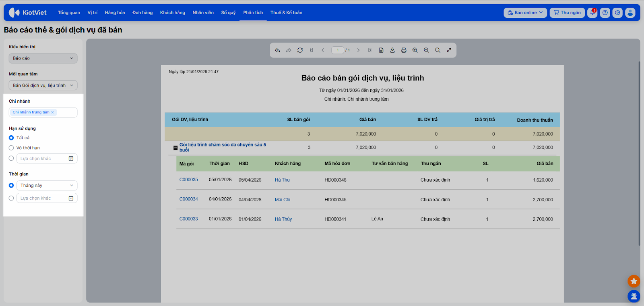Open the 'Hàng hóa' menu
Image resolution: width=644 pixels, height=306 pixels.
coord(115,12)
